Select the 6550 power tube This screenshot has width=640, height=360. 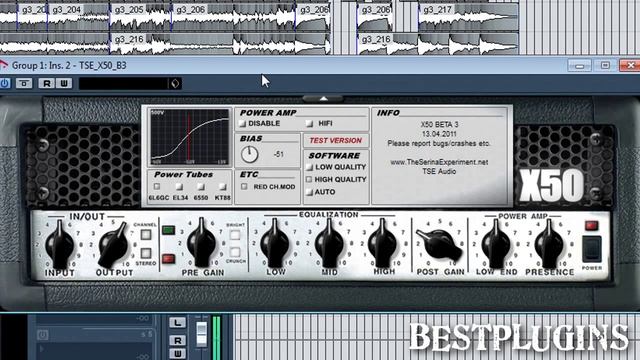201,187
